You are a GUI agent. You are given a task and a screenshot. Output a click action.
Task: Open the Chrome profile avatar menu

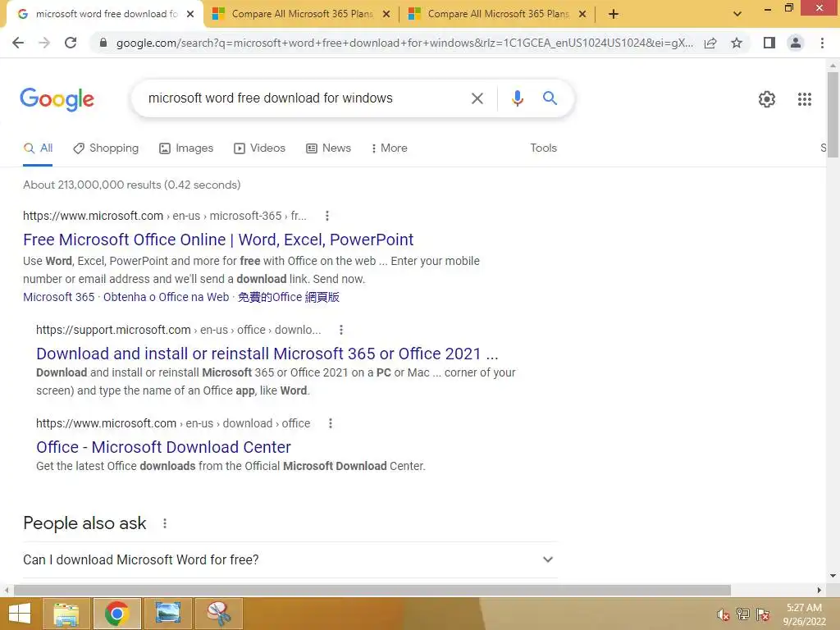(796, 43)
